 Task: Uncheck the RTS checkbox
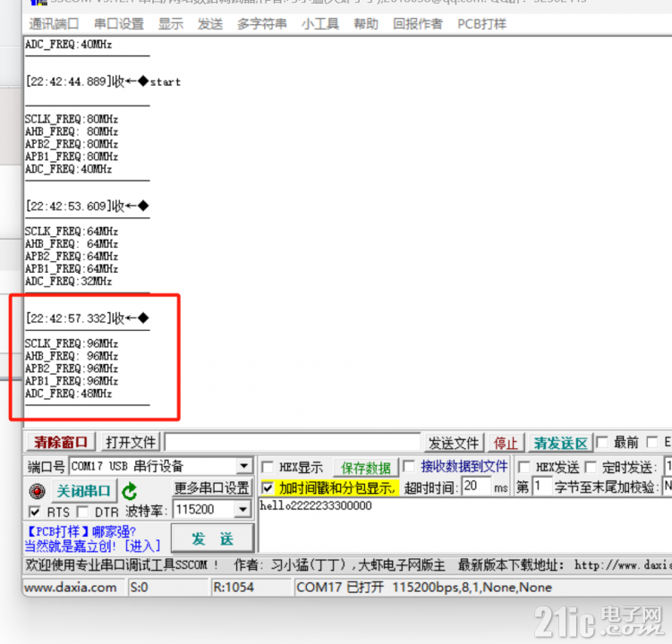point(34,512)
